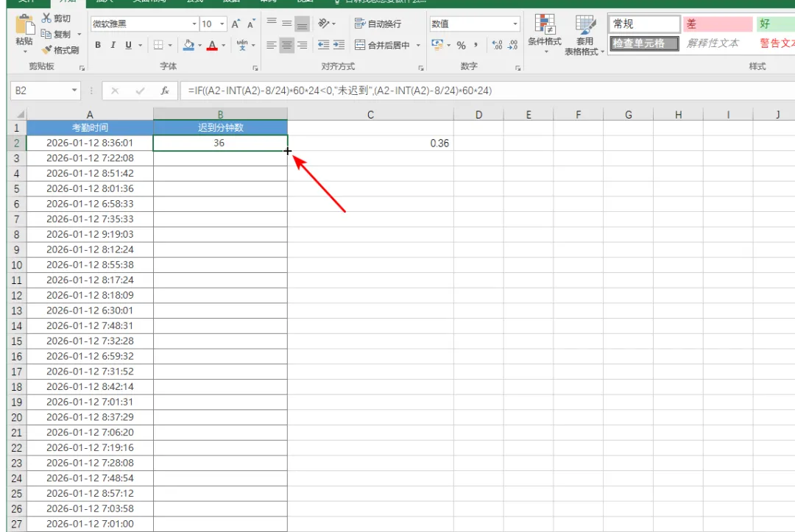
Task: Open Font group dialog launcher
Action: (x=255, y=68)
